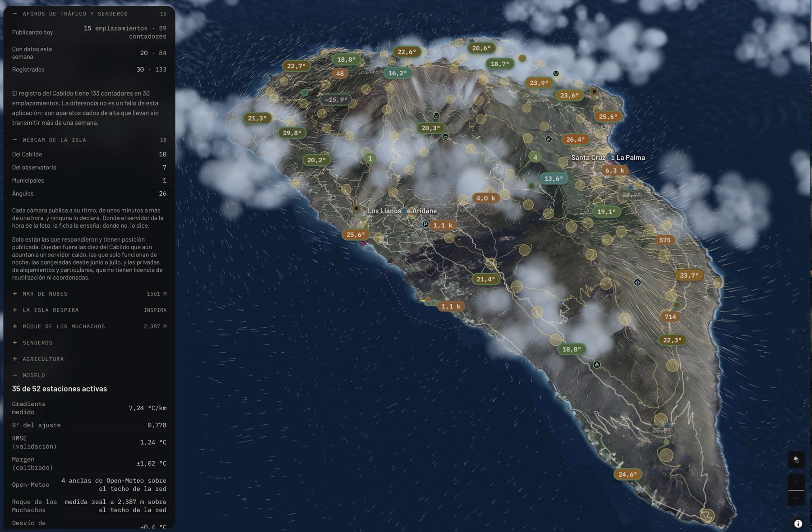Screen dimensions: 812x532
Task: Open the 714 traffic counter marker
Action: coord(670,316)
